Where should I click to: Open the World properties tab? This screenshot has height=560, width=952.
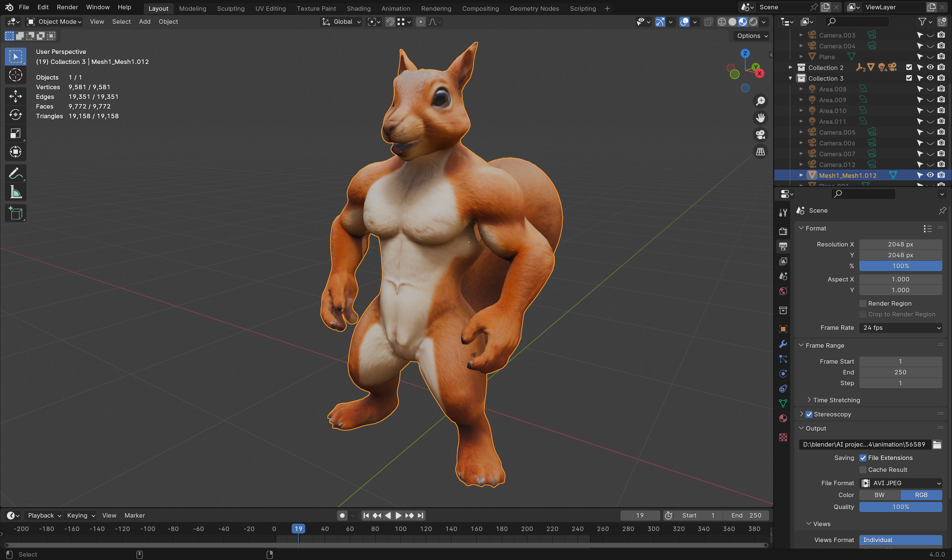[x=783, y=291]
